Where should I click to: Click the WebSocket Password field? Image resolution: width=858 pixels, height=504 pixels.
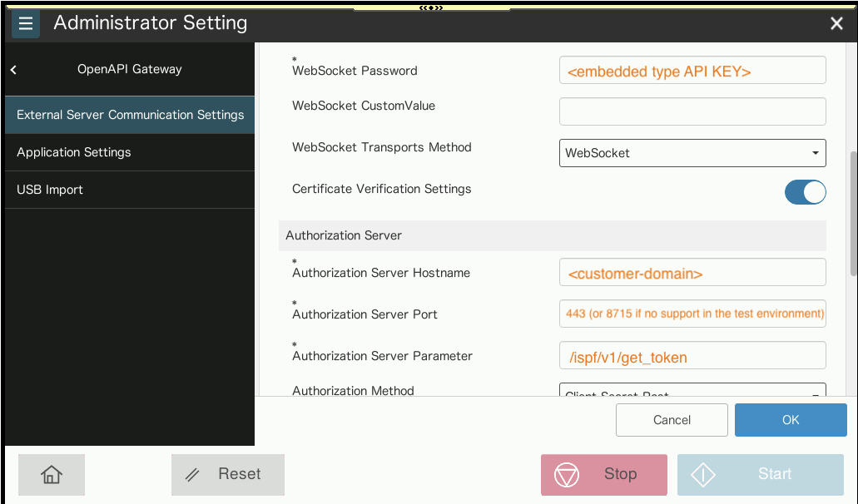692,70
